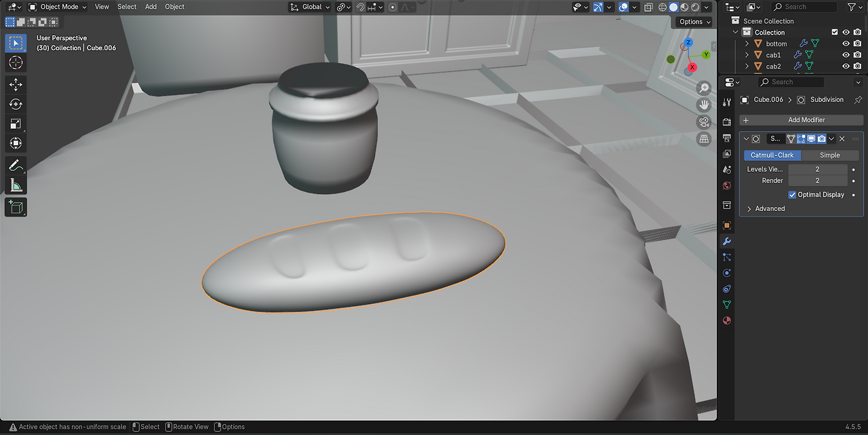Hide the bottom object in viewport
This screenshot has width=868, height=435.
coord(846,43)
